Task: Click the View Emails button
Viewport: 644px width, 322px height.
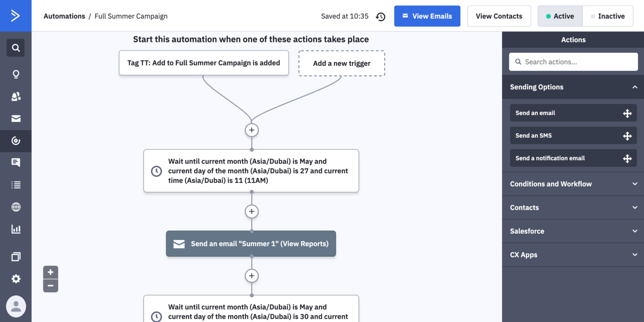Action: [427, 16]
